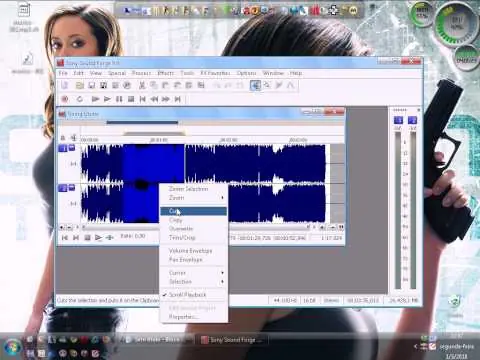Click the Pause button in transport toolbar
The image size is (480, 360).
click(x=119, y=99)
